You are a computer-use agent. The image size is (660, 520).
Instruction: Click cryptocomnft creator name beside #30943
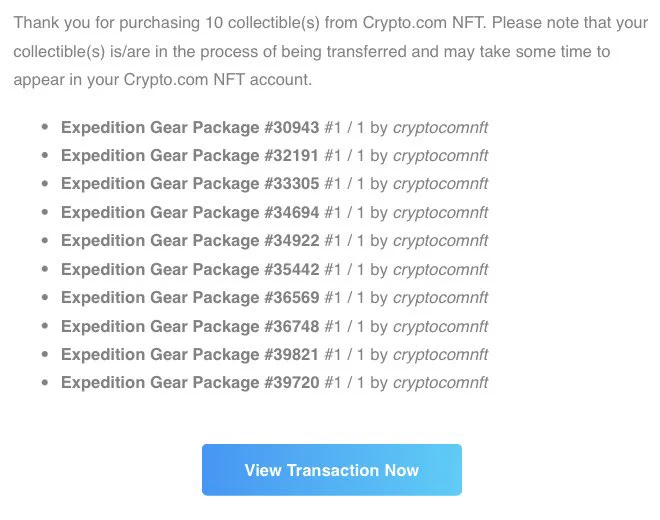tap(440, 128)
